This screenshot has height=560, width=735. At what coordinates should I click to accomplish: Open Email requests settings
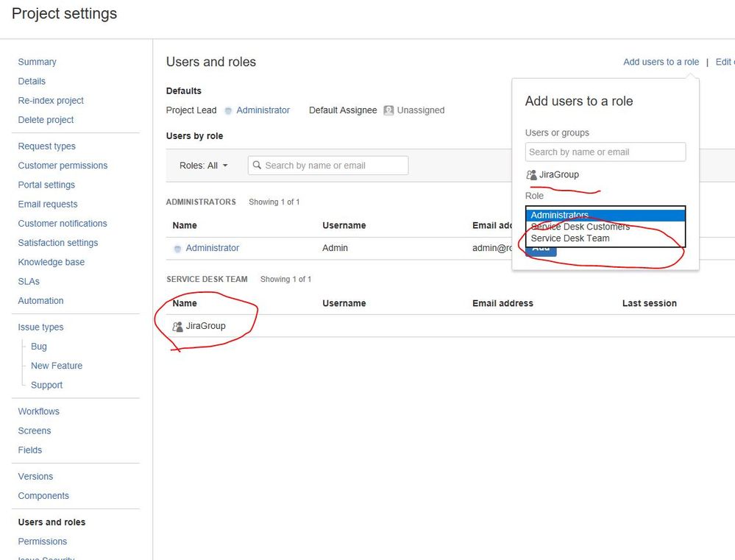pyautogui.click(x=48, y=204)
